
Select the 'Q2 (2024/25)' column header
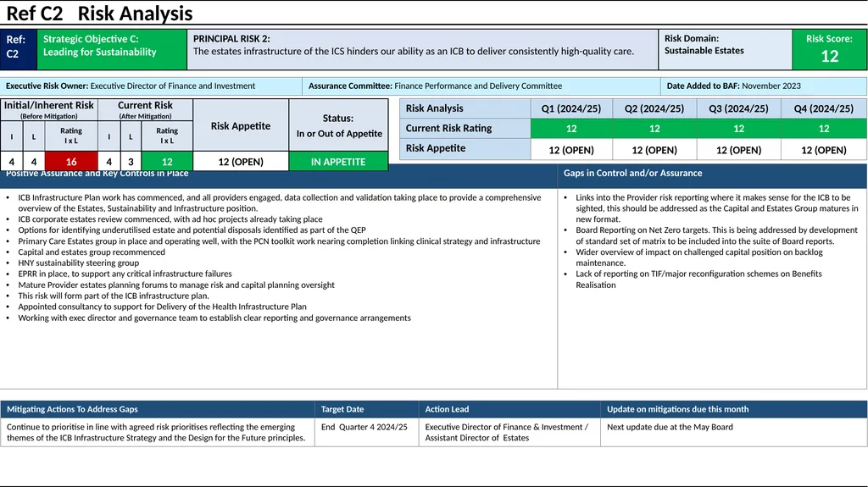pyautogui.click(x=654, y=108)
